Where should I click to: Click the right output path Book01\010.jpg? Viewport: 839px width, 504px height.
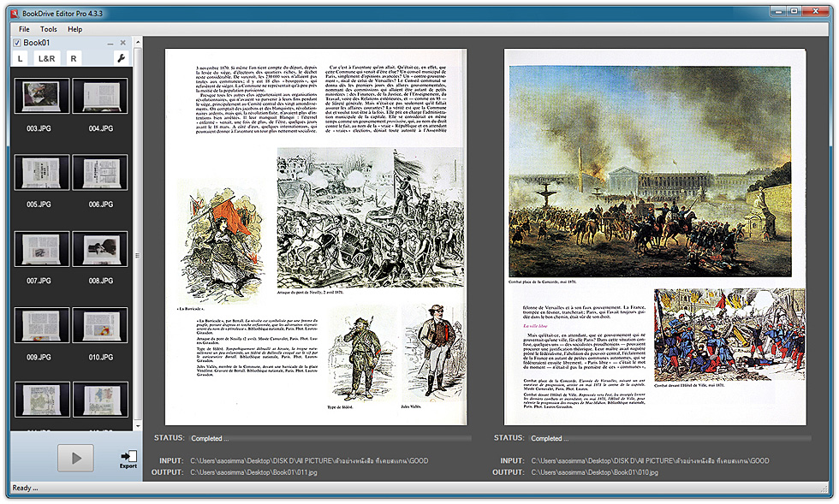click(x=594, y=472)
